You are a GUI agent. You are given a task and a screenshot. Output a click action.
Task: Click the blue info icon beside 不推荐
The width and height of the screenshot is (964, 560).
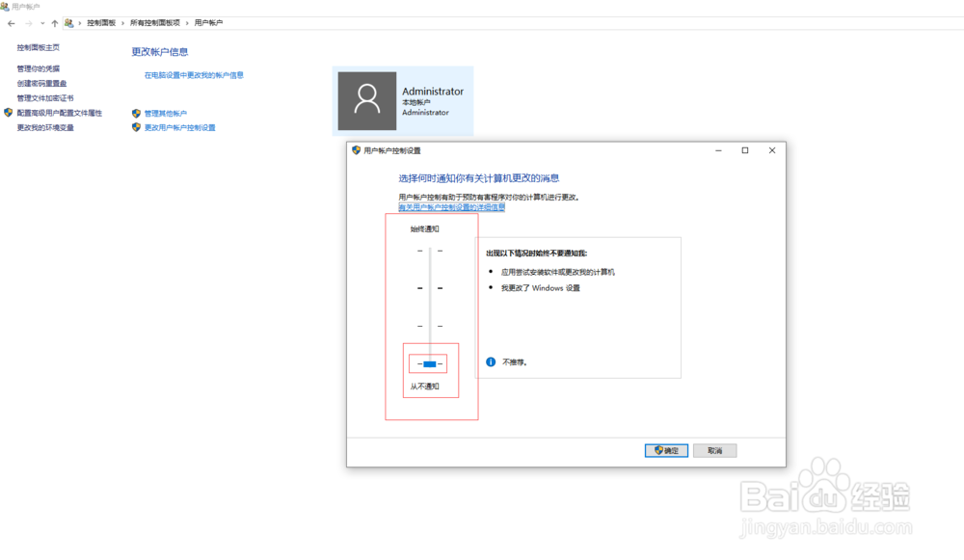pos(491,362)
